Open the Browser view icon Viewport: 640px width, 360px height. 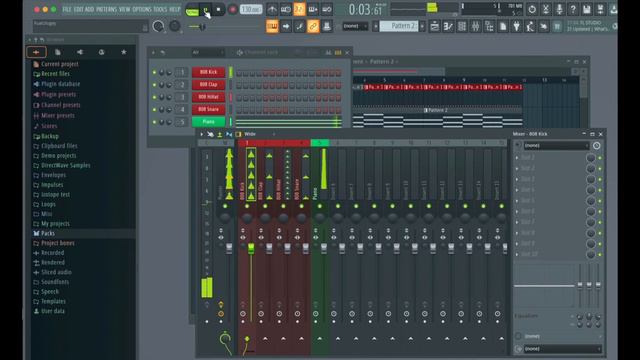coord(489,27)
